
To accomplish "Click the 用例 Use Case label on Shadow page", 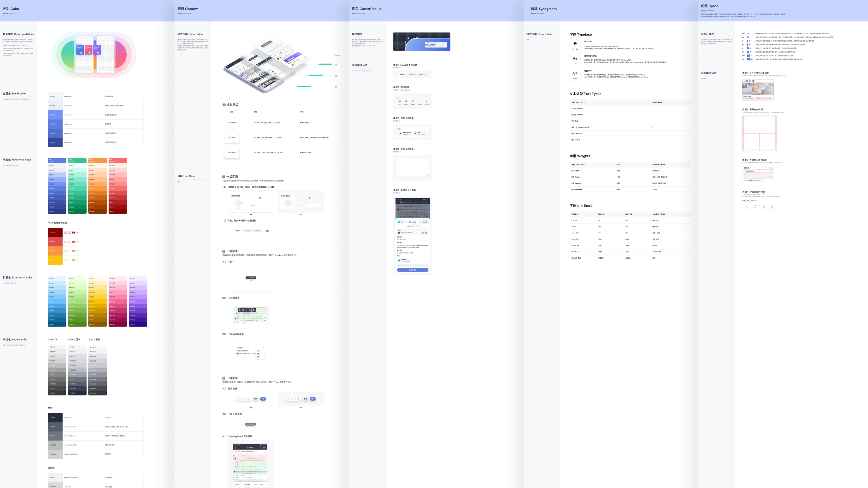I will pos(186,176).
